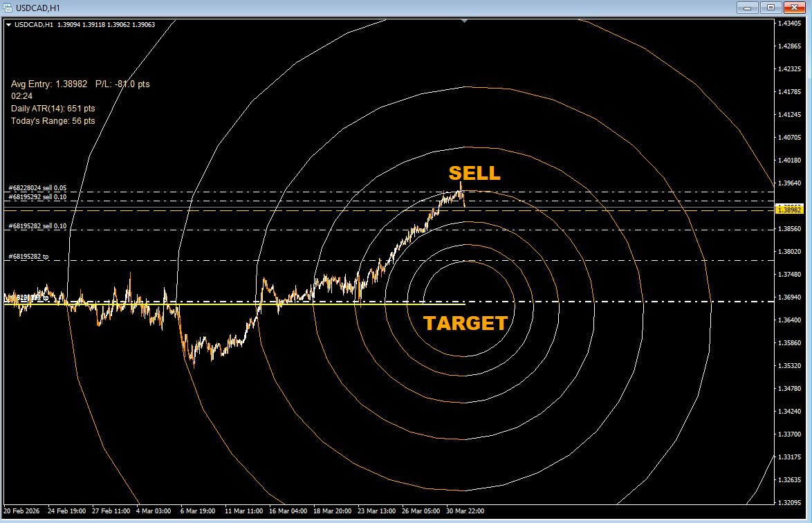Screen dimensions: 812x523
Task: Click price scale value 1.42325
Action: [x=790, y=69]
